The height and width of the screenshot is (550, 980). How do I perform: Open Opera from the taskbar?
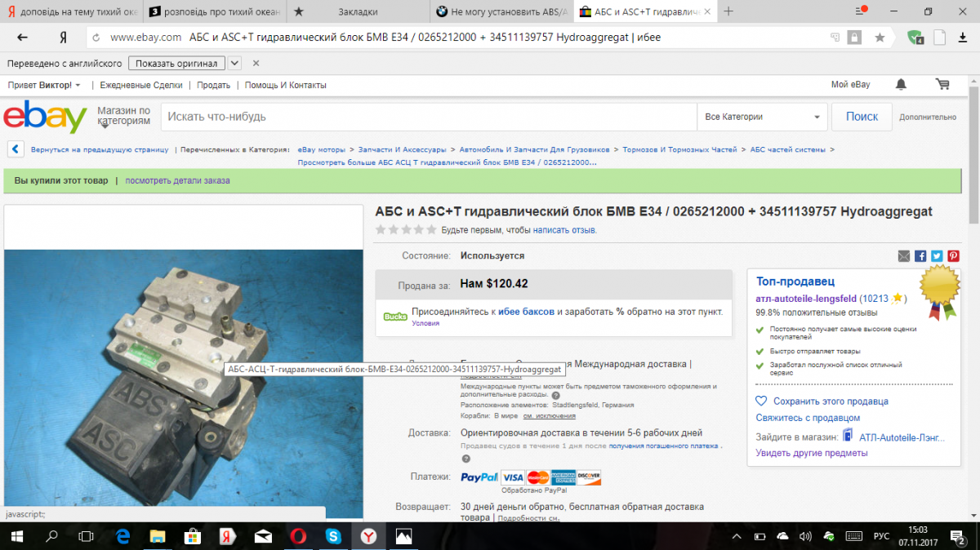(x=298, y=536)
